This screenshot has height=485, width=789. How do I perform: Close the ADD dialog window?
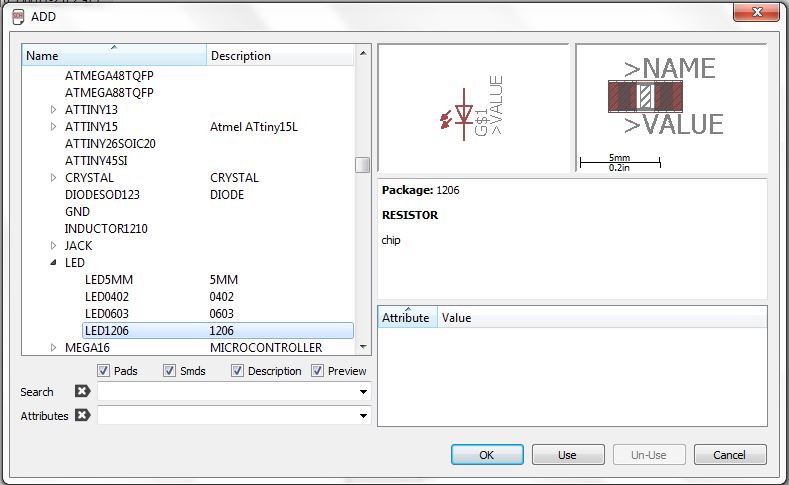756,12
